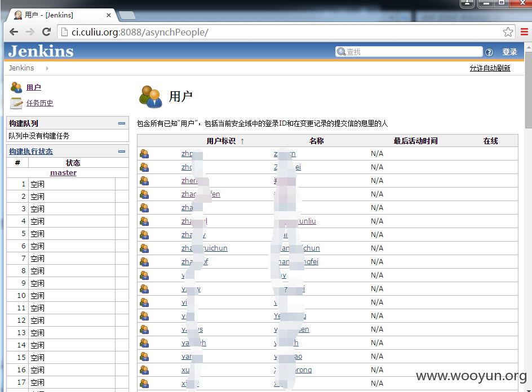The height and width of the screenshot is (392, 532).
Task: Reload the page with refresh icon
Action: point(46,32)
